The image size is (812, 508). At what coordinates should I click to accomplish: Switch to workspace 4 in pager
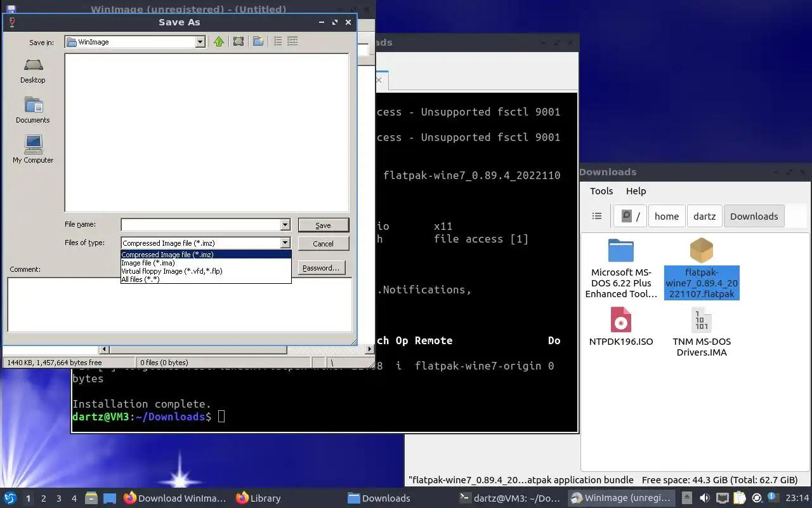tap(74, 498)
